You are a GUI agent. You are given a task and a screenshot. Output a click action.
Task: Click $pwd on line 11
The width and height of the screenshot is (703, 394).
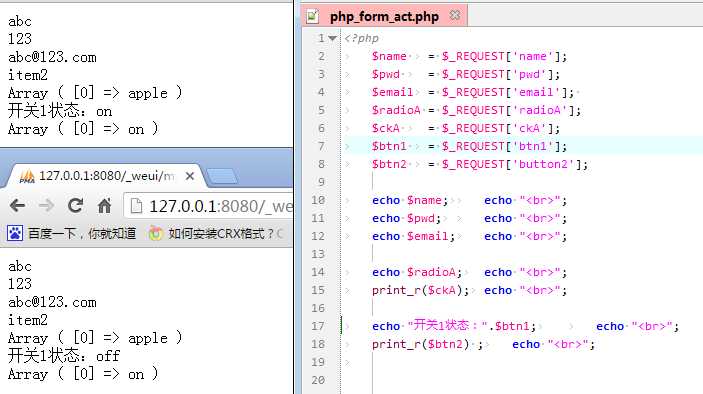coord(421,218)
